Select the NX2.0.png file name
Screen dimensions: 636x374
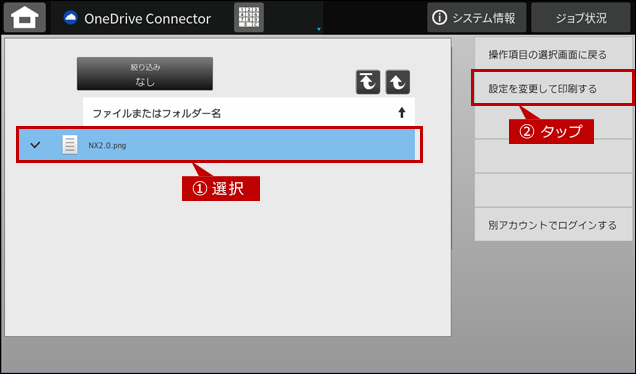(x=107, y=145)
